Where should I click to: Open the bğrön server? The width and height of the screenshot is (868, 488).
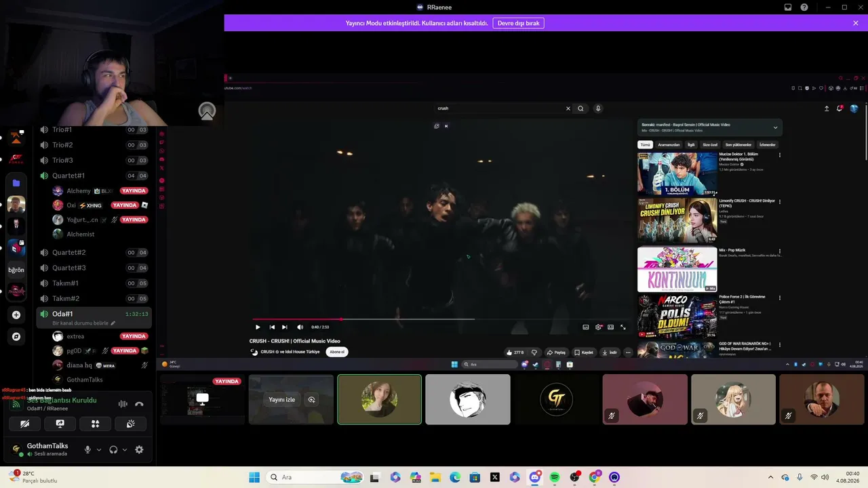tap(16, 270)
